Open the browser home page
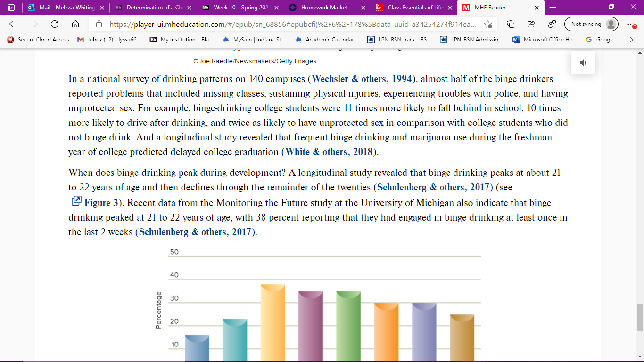 point(75,24)
